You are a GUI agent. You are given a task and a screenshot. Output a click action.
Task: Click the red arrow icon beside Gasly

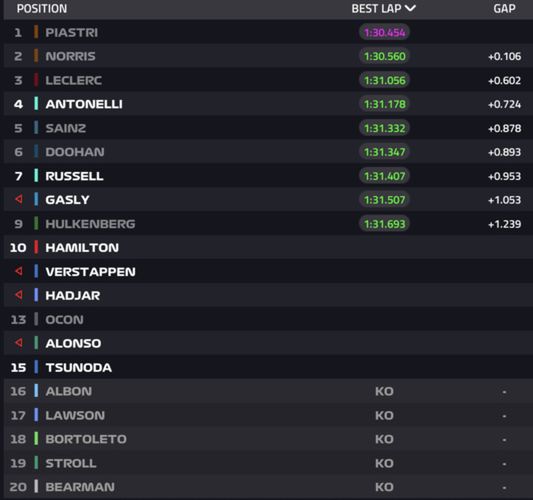[19, 199]
